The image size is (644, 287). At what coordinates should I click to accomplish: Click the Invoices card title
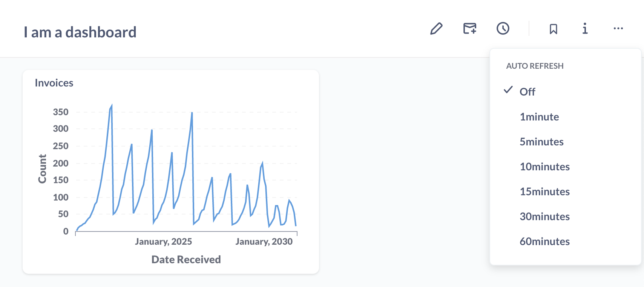click(54, 83)
